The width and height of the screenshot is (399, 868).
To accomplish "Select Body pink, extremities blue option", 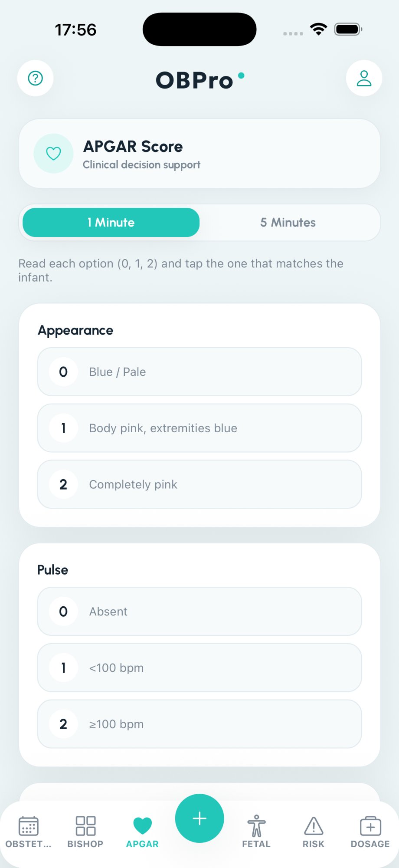I will [x=199, y=428].
